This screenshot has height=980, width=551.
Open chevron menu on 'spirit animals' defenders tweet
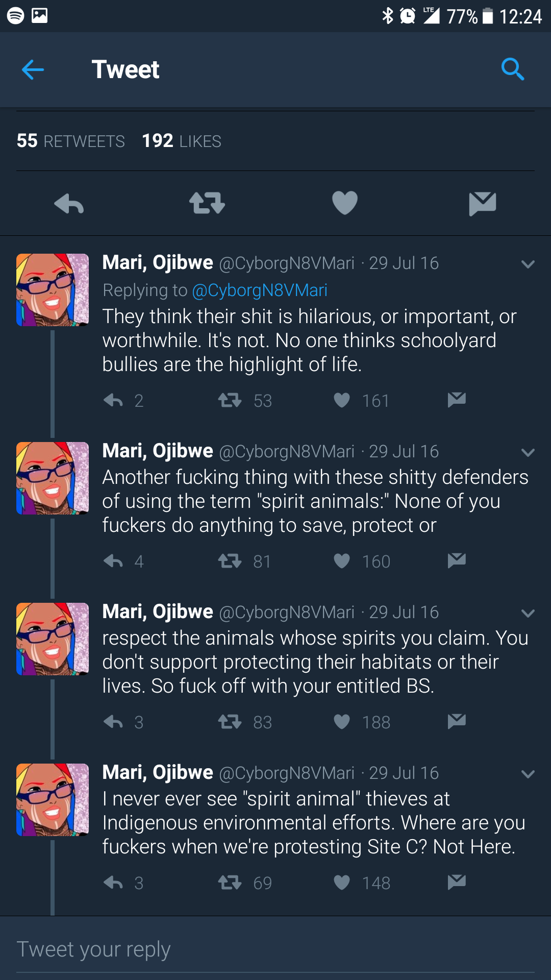point(528,452)
